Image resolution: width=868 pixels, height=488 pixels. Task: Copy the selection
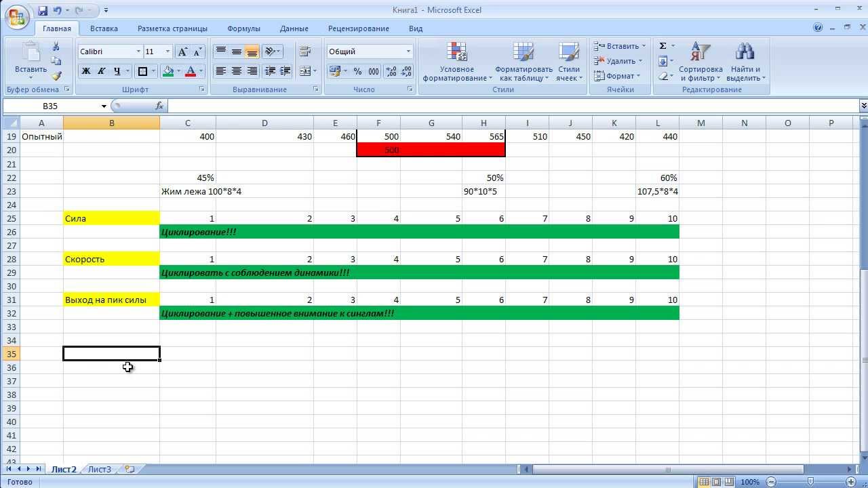56,61
